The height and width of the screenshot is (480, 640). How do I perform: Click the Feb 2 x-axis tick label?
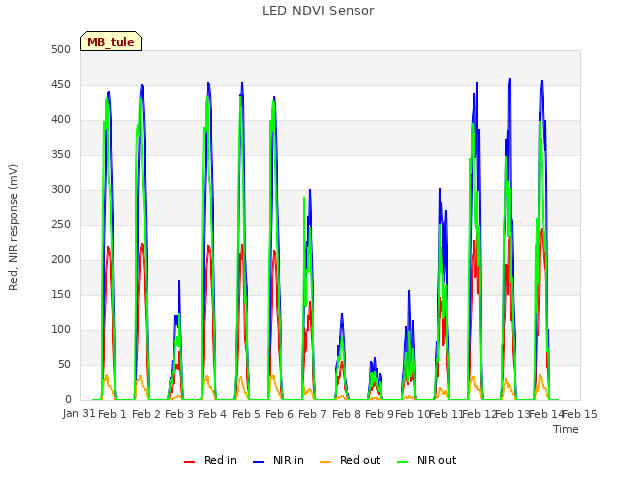(x=147, y=414)
